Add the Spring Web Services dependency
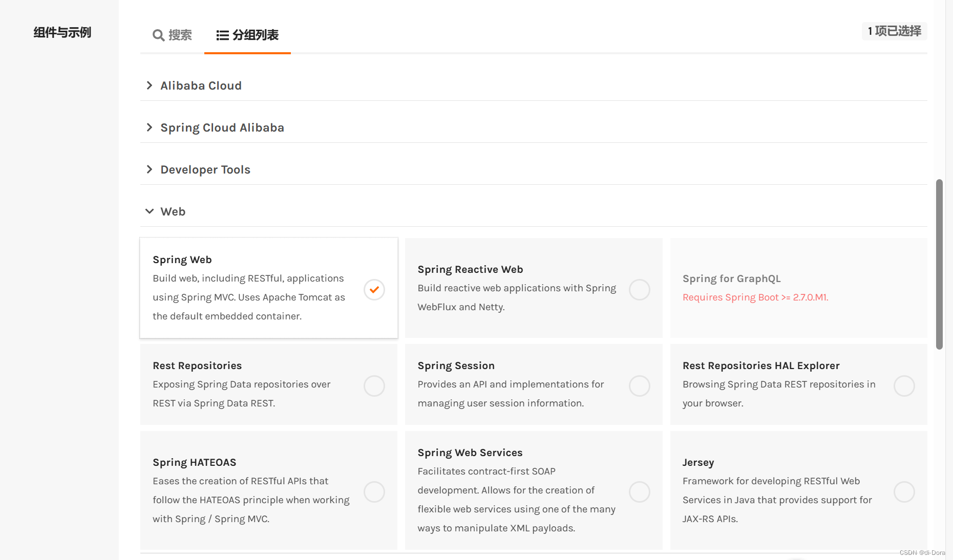953x560 pixels. click(639, 491)
